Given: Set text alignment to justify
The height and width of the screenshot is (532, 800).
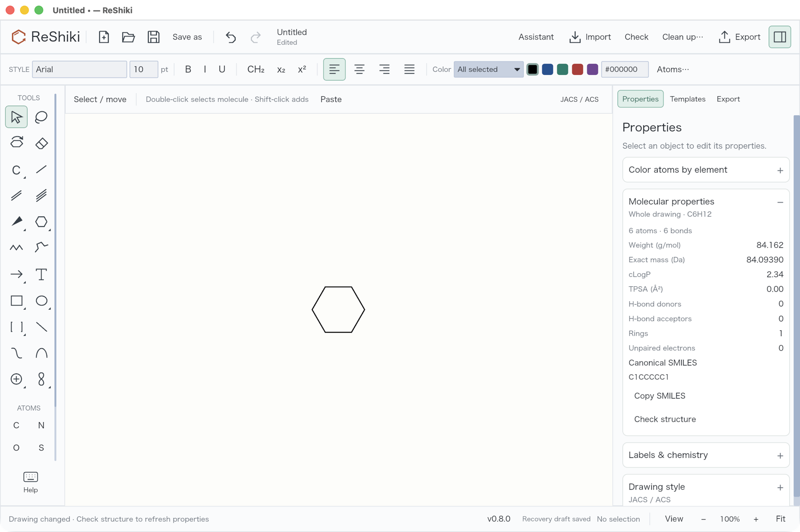Looking at the screenshot, I should point(409,69).
